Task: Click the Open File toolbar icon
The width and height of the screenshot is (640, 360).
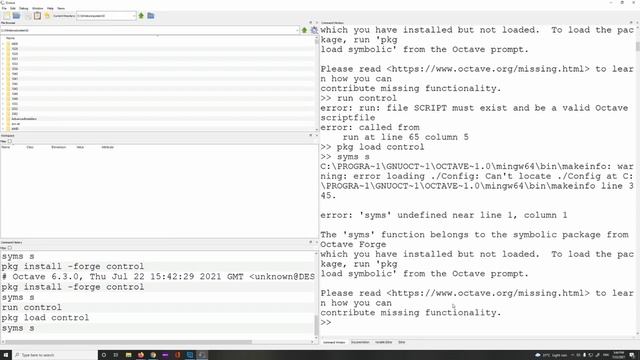Action: [16, 16]
